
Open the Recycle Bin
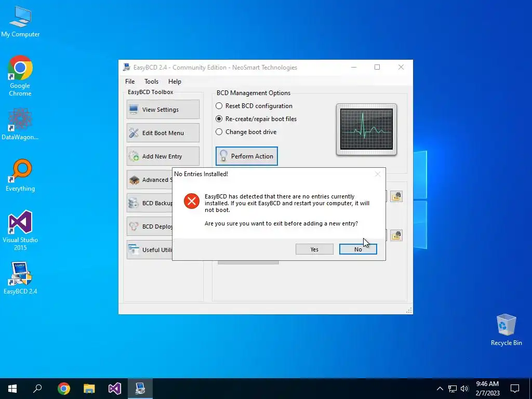506,330
